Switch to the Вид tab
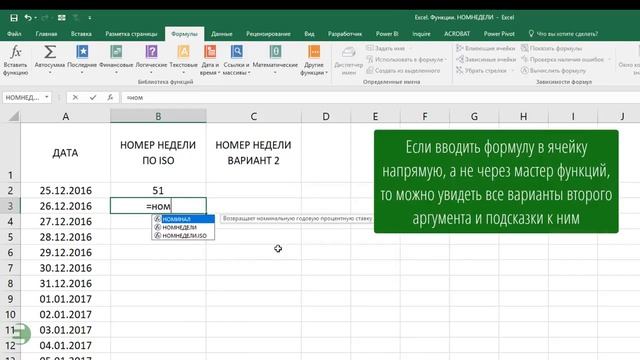640x360 pixels. point(309,34)
